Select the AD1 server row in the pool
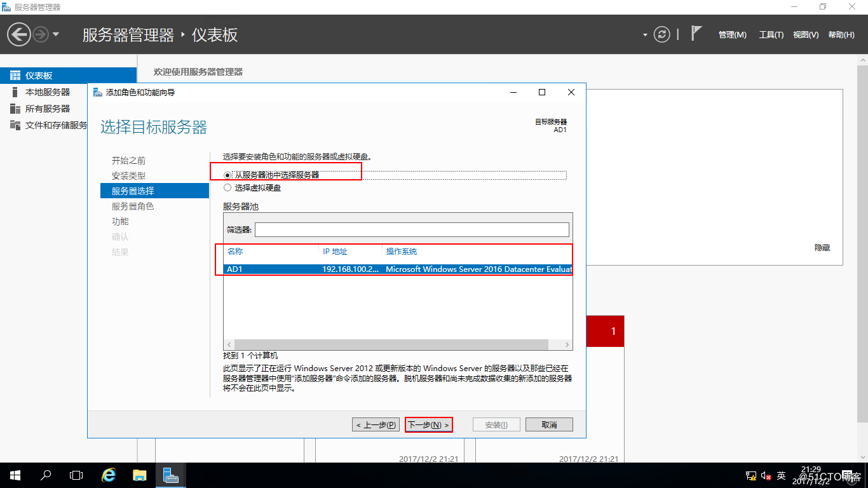 (398, 269)
